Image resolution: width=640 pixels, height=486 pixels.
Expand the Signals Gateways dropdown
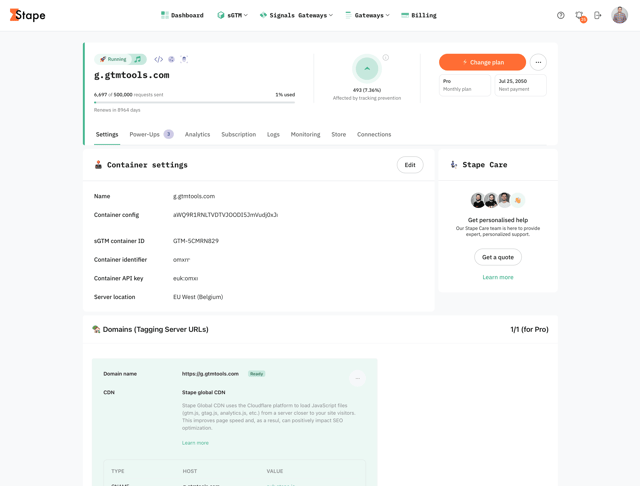pos(296,15)
